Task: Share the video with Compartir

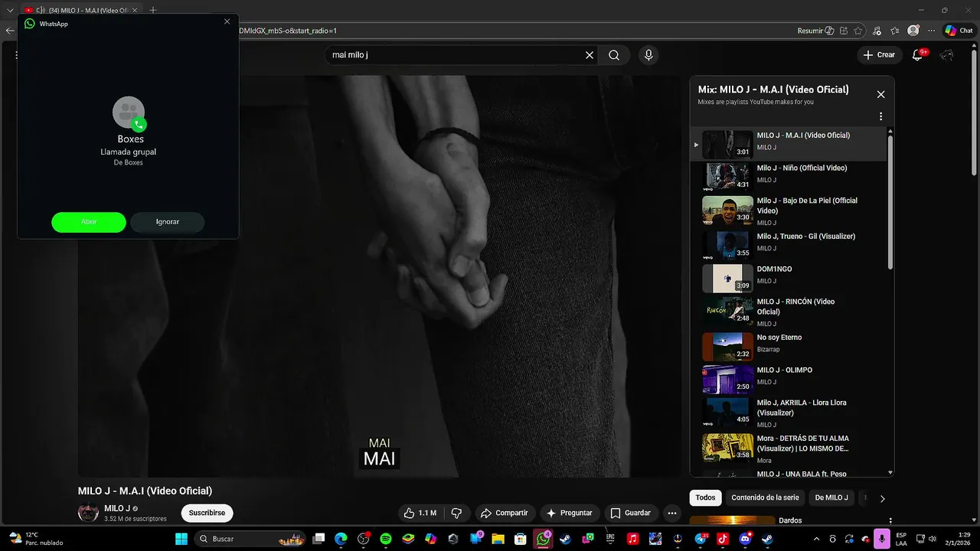Action: [x=504, y=513]
